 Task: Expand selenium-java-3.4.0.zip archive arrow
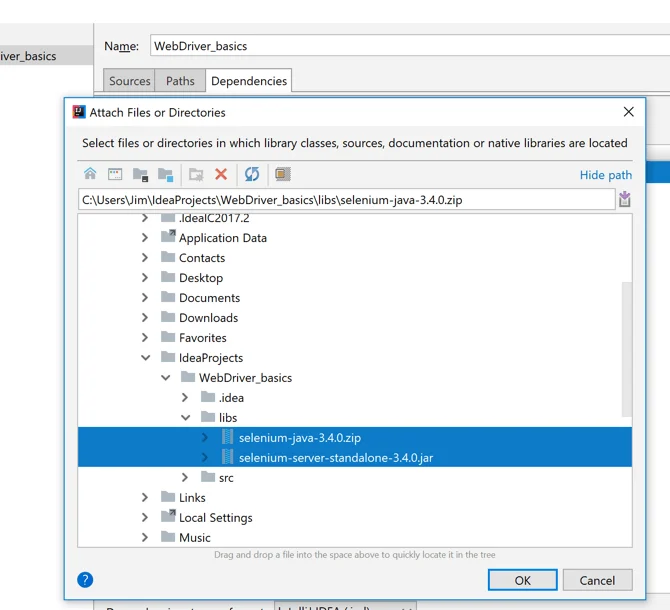(x=205, y=437)
